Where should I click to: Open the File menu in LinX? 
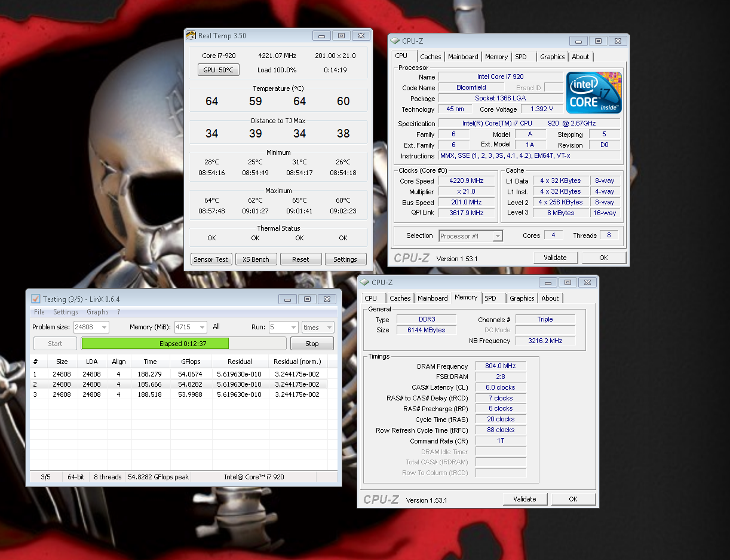pos(39,312)
